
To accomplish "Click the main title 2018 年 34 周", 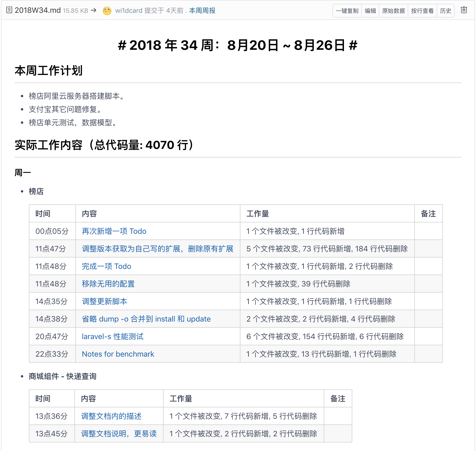I will pyautogui.click(x=238, y=45).
